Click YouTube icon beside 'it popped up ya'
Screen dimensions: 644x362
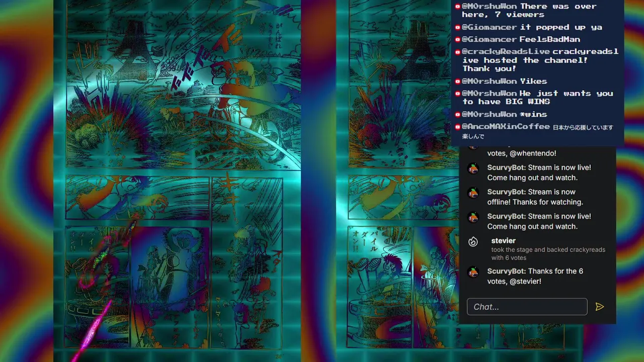tap(457, 27)
